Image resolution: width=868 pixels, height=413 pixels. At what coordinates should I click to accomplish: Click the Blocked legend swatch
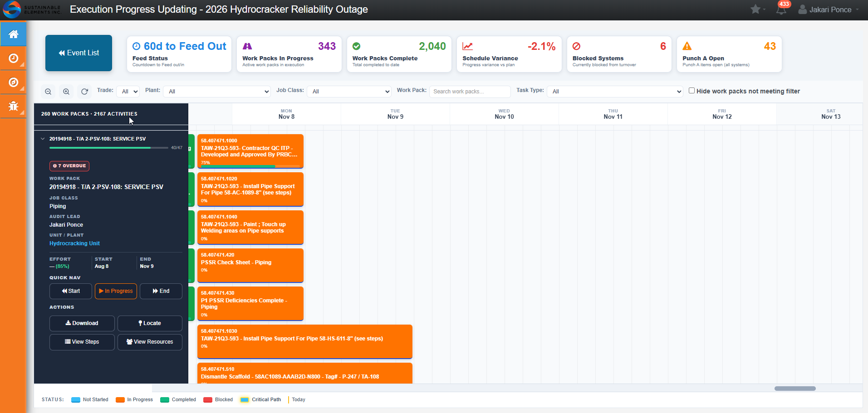pos(208,400)
